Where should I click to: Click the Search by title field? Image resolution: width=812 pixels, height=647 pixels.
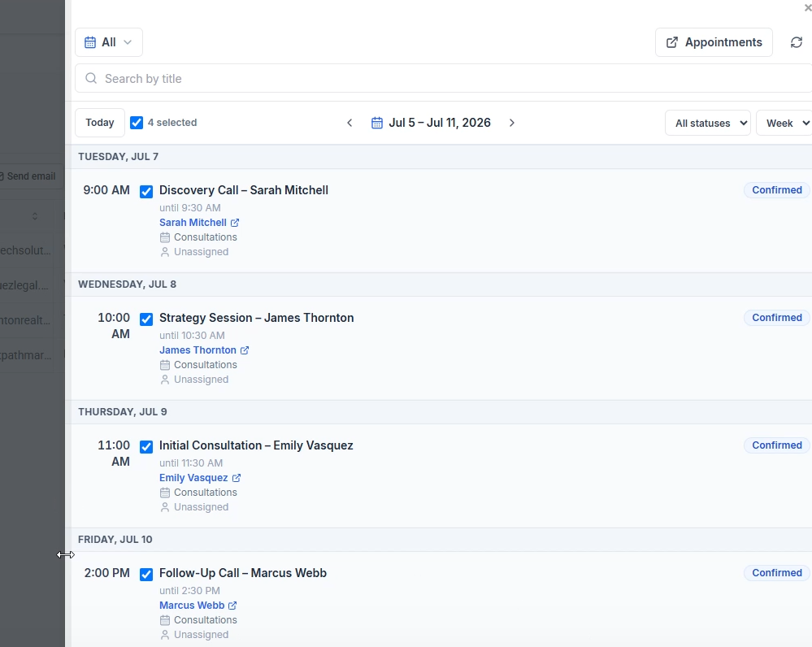pos(443,78)
